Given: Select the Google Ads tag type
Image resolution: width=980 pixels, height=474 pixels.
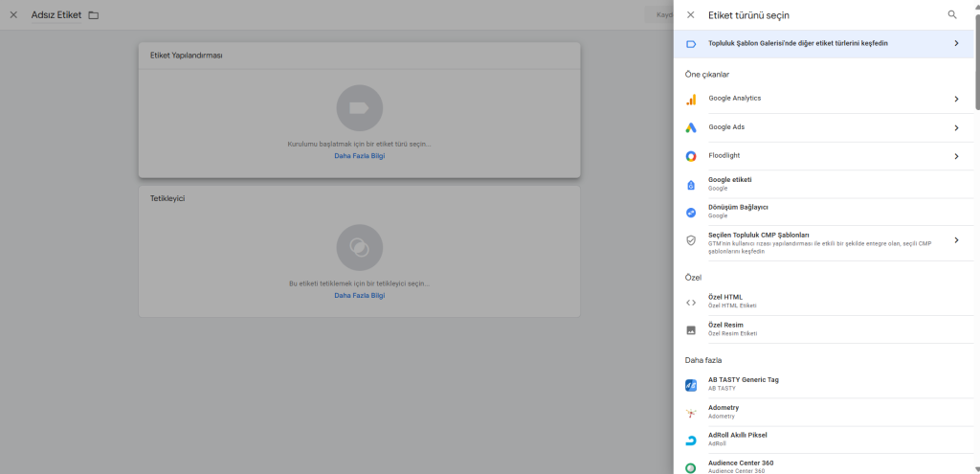Looking at the screenshot, I should 824,128.
